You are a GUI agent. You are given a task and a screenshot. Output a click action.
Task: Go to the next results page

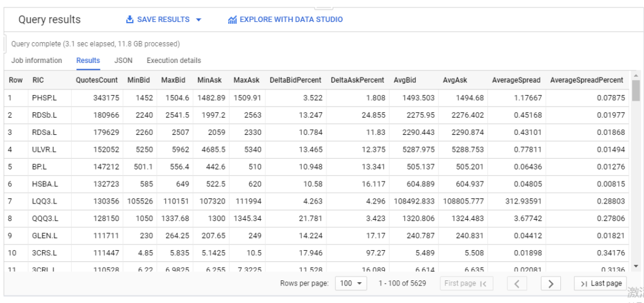point(551,283)
